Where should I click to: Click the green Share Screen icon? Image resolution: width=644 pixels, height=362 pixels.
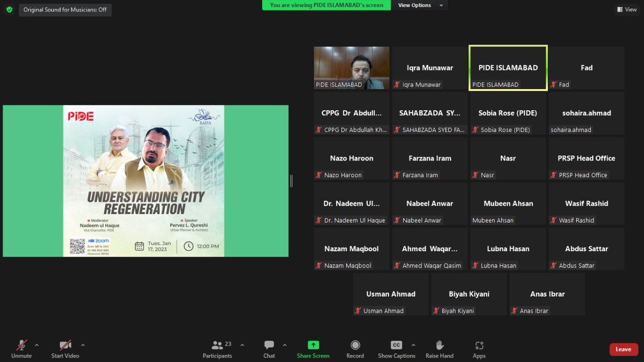click(313, 345)
